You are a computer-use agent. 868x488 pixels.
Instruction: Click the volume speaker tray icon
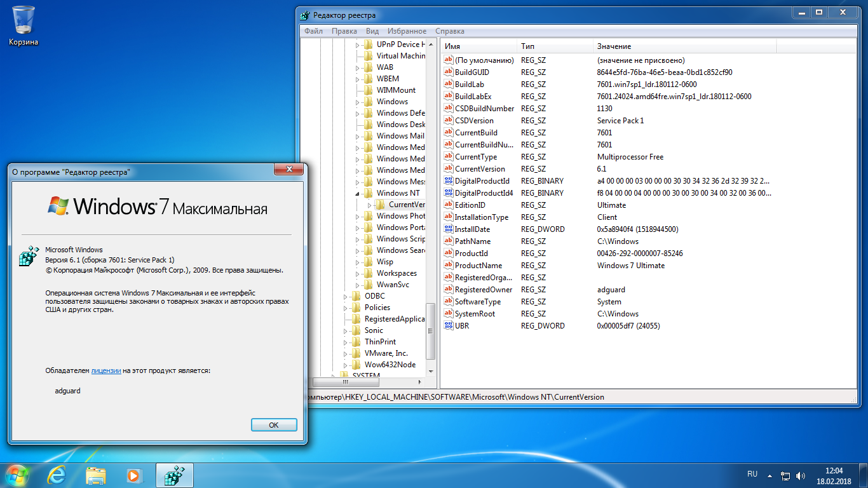801,475
